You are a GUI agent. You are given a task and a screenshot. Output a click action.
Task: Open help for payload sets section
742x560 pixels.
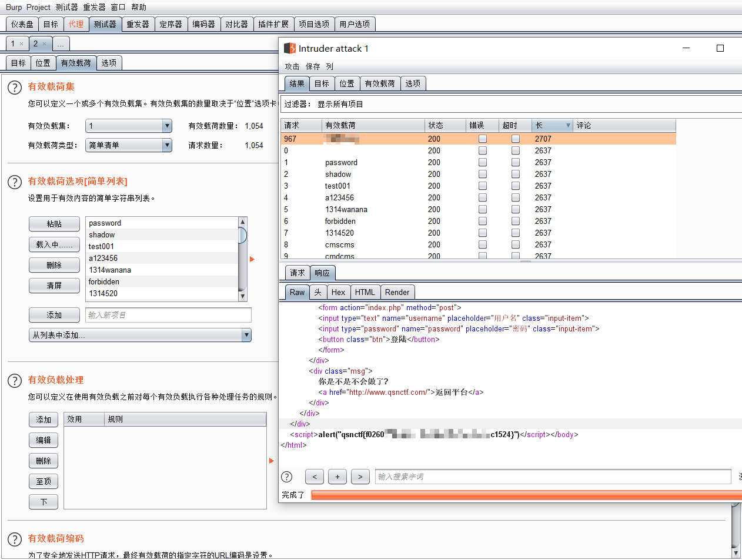15,88
